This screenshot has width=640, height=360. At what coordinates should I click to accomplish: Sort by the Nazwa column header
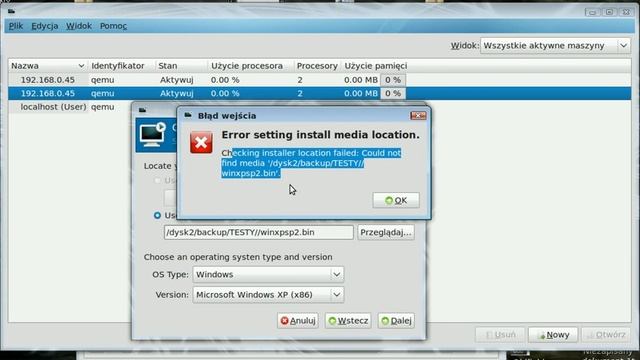[x=47, y=66]
